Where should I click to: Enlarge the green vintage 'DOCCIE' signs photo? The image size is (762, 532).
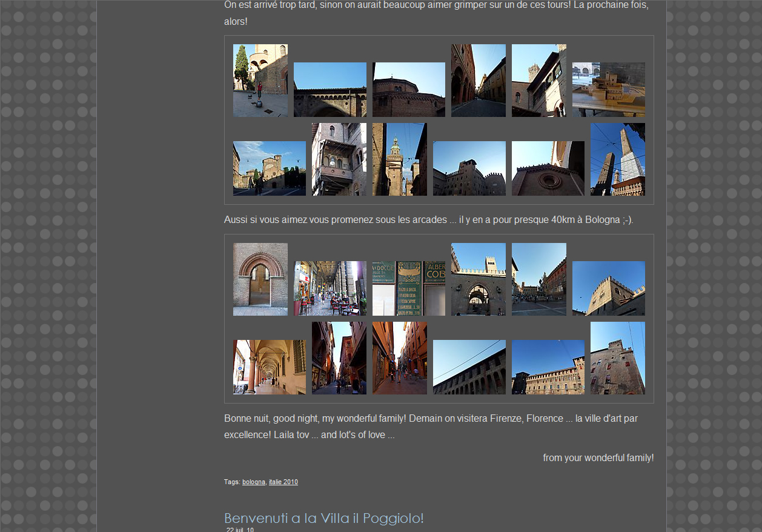click(x=408, y=288)
